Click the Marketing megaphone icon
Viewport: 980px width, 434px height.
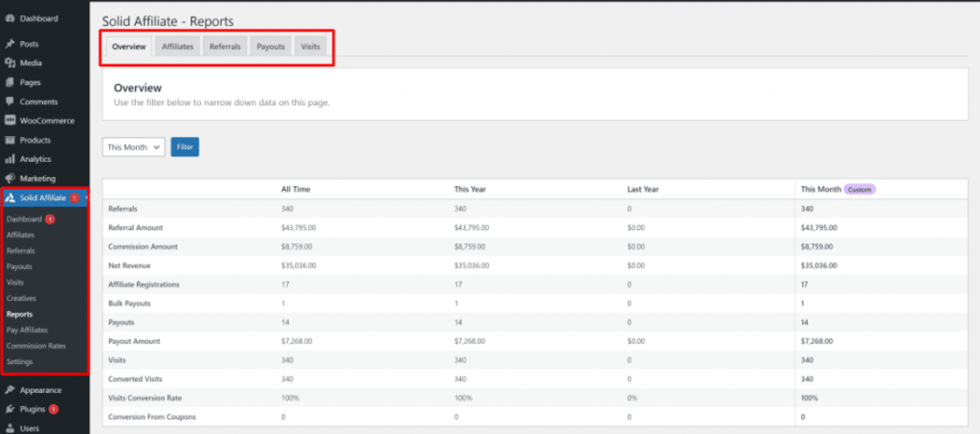[10, 178]
